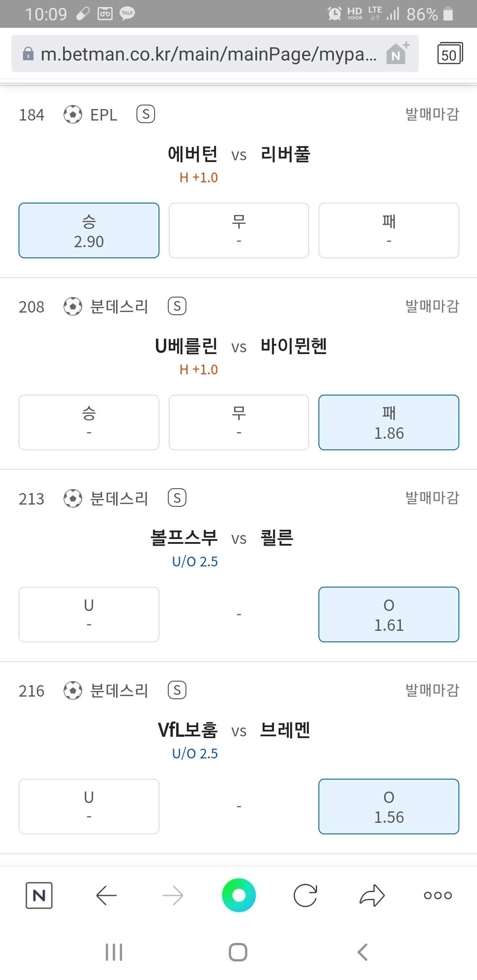Viewport: 477px width, 980px height.
Task: Tap the S badge on match 184
Action: [146, 114]
